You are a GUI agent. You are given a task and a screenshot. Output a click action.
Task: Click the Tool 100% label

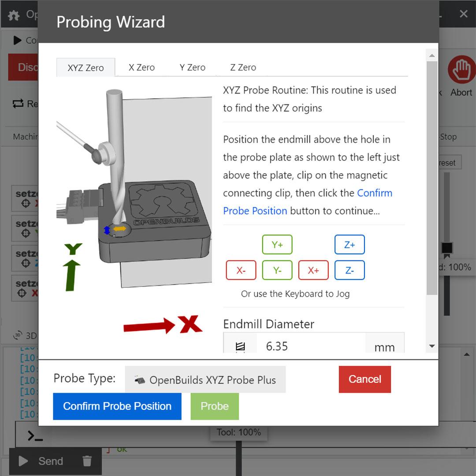point(239,432)
